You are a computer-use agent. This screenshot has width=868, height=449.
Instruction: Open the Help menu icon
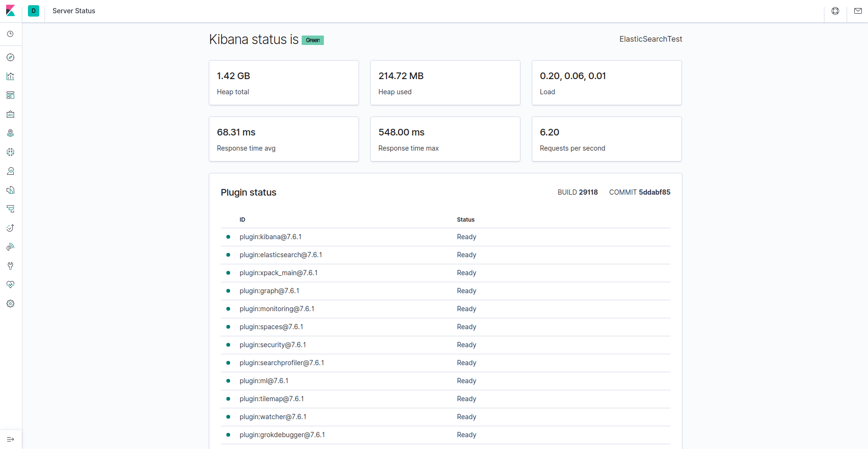click(835, 11)
